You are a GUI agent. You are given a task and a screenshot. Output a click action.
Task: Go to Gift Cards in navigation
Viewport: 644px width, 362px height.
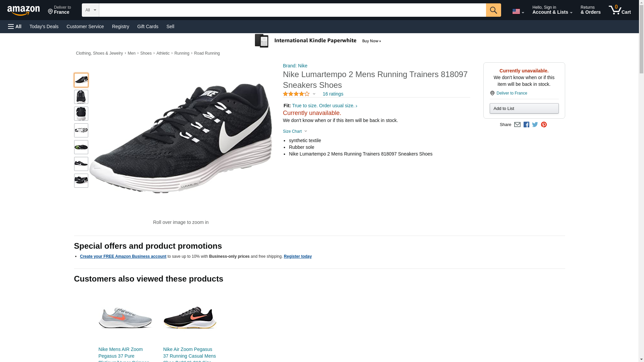[x=148, y=26]
